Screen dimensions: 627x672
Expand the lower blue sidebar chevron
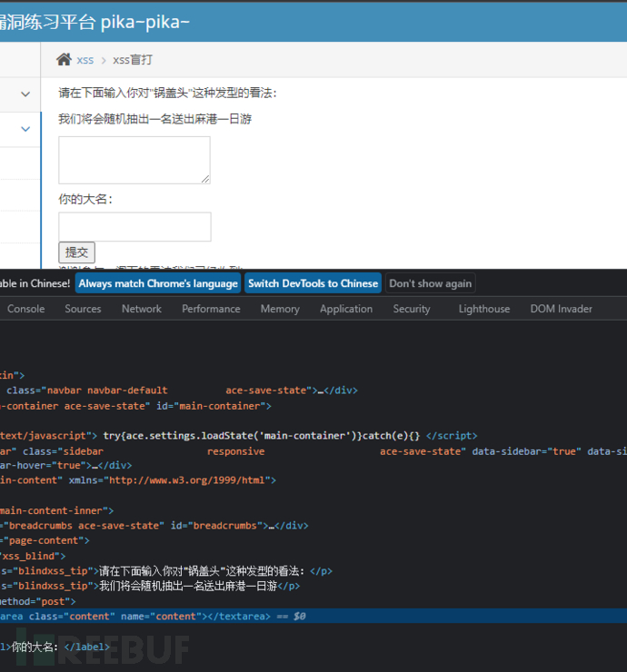tap(25, 129)
